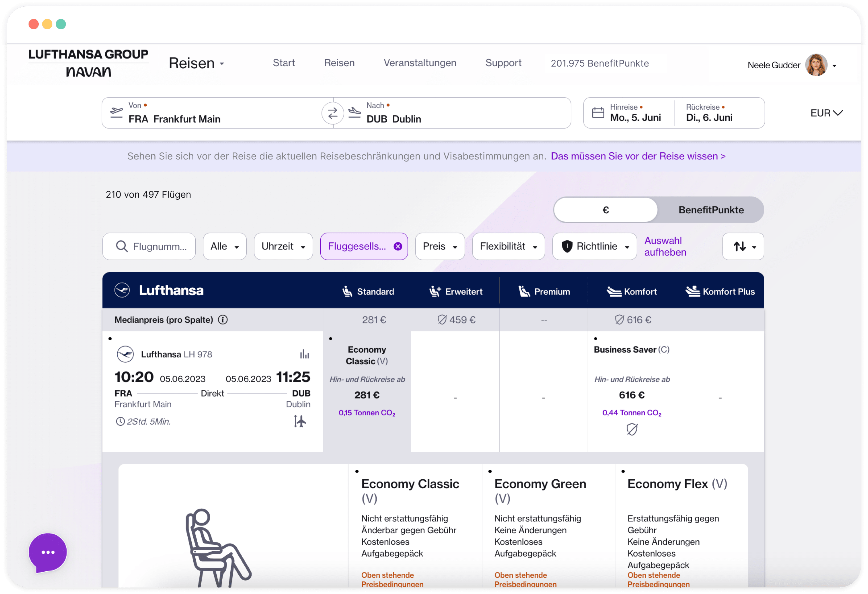Click the Standard seat icon
This screenshot has height=594, width=868.
[x=347, y=291]
